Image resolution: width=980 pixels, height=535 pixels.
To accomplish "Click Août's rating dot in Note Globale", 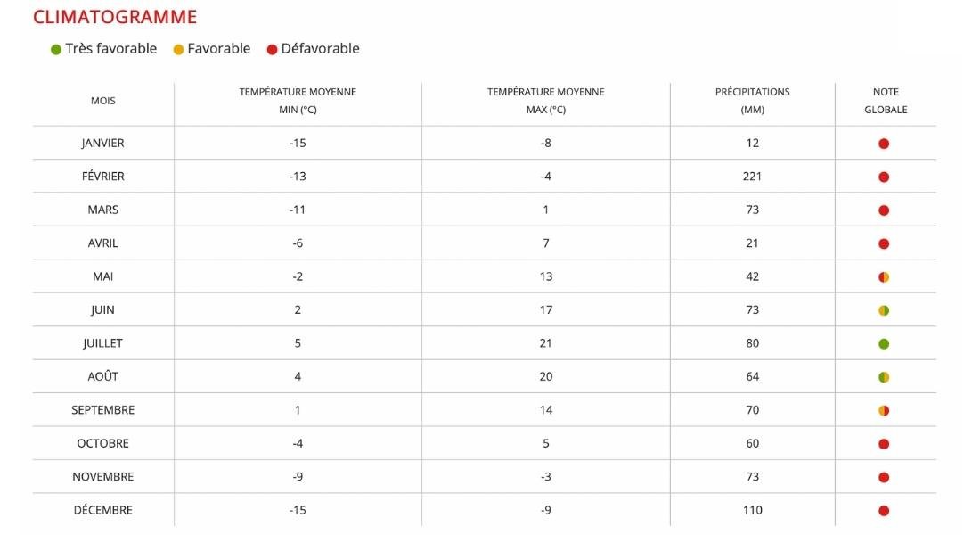I will (x=884, y=377).
